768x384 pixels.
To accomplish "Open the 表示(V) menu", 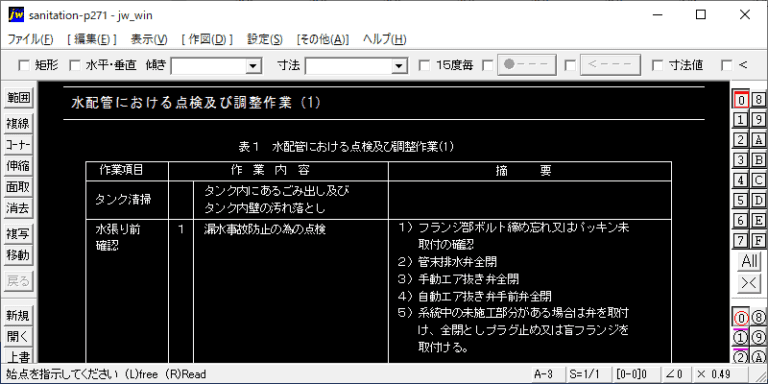I will pyautogui.click(x=149, y=40).
